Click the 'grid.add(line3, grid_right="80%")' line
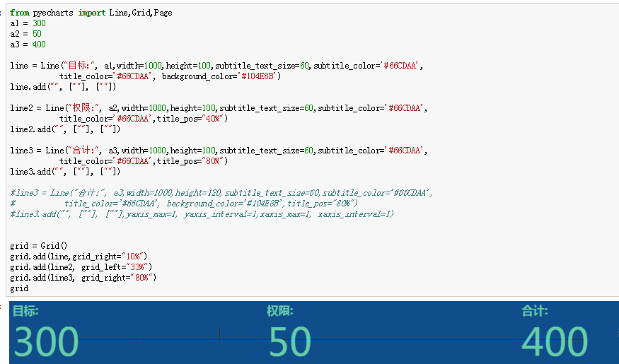Image resolution: width=619 pixels, height=364 pixels. click(x=83, y=278)
